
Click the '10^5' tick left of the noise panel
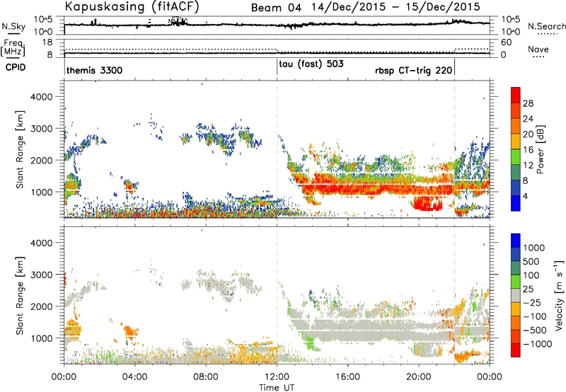pyautogui.click(x=43, y=20)
